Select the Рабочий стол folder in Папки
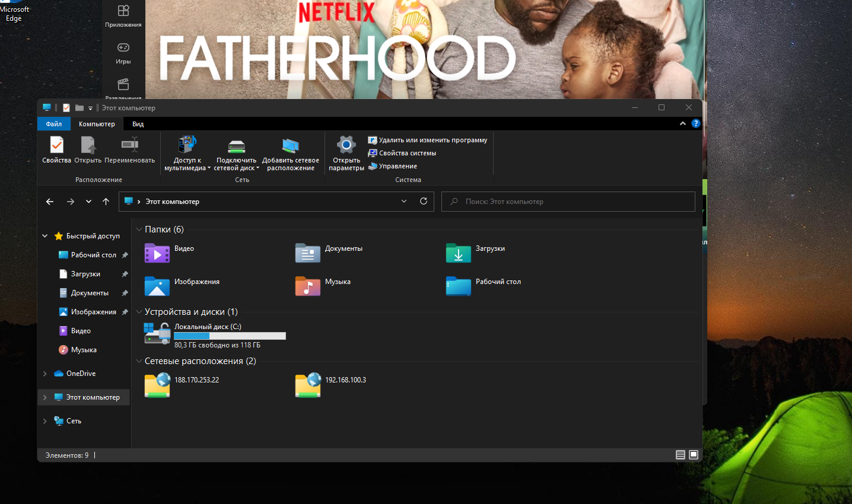This screenshot has height=504, width=852. pos(483,286)
